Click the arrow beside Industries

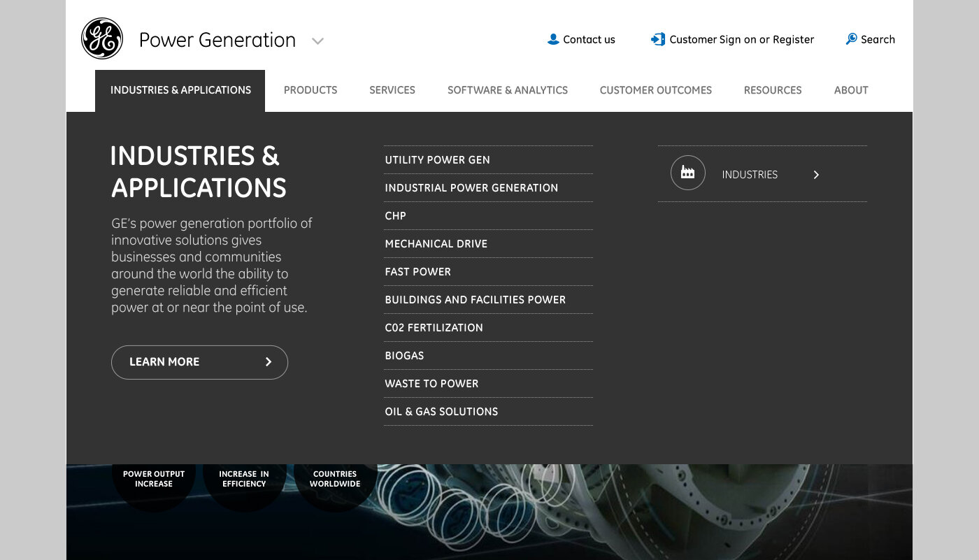coord(816,175)
